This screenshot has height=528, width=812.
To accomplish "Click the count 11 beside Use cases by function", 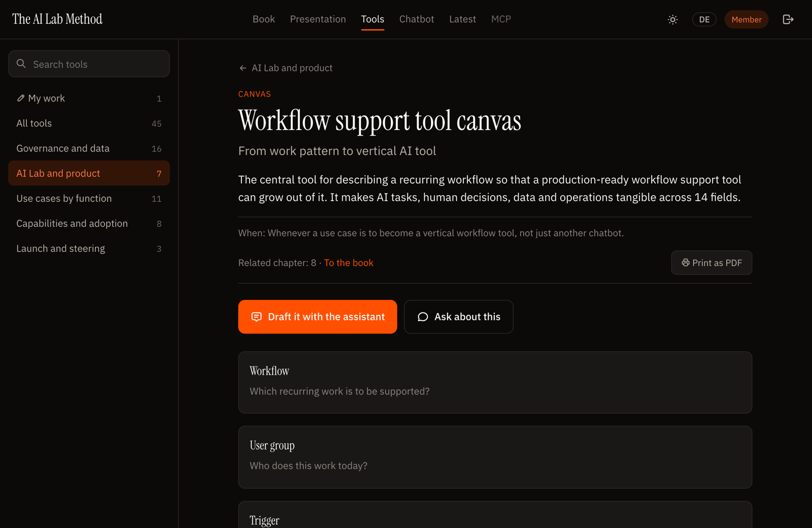I will click(x=156, y=199).
